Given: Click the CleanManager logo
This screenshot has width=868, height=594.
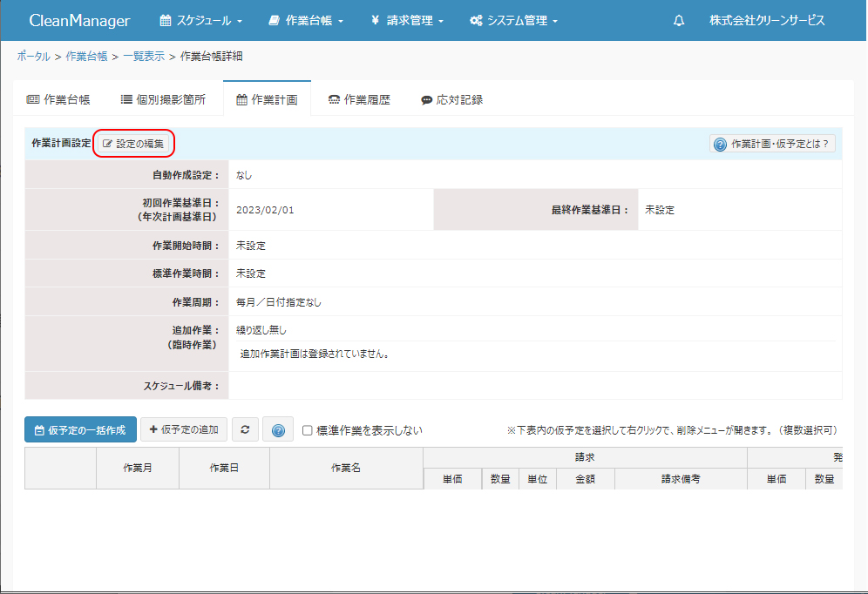Looking at the screenshot, I should coord(79,21).
